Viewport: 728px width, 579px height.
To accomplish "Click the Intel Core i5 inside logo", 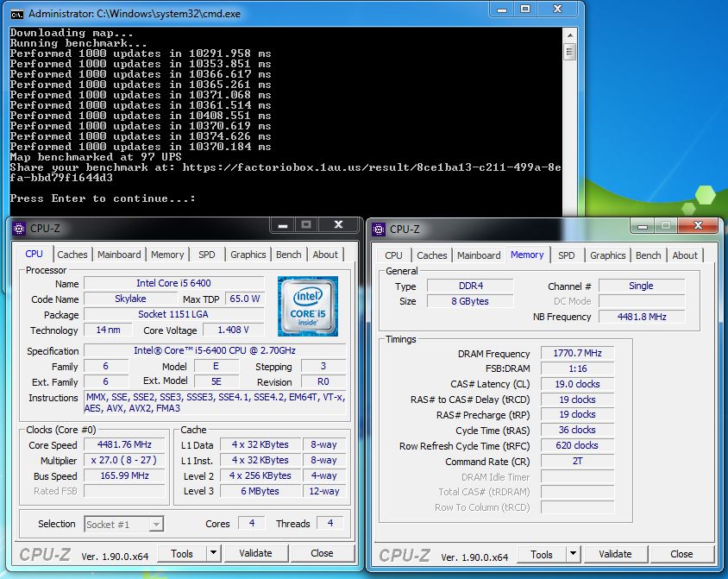I will 307,306.
